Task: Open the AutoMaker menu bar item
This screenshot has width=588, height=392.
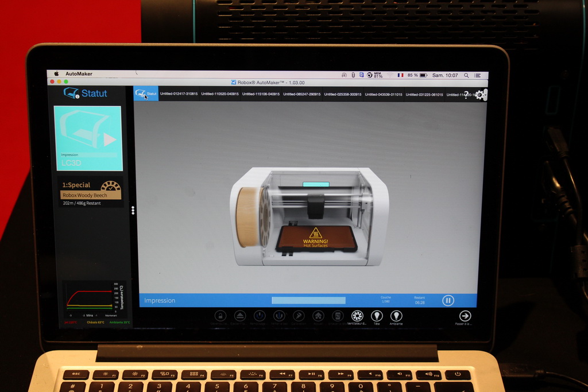Action: click(x=79, y=74)
